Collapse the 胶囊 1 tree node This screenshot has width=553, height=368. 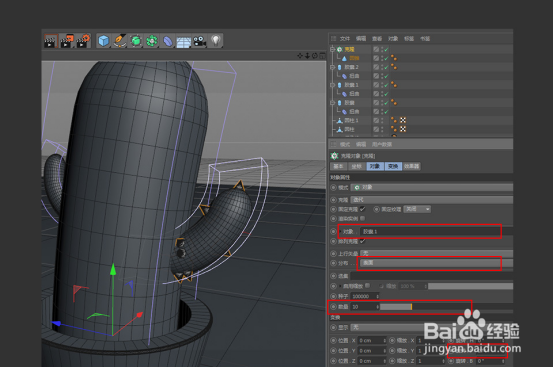tap(332, 85)
